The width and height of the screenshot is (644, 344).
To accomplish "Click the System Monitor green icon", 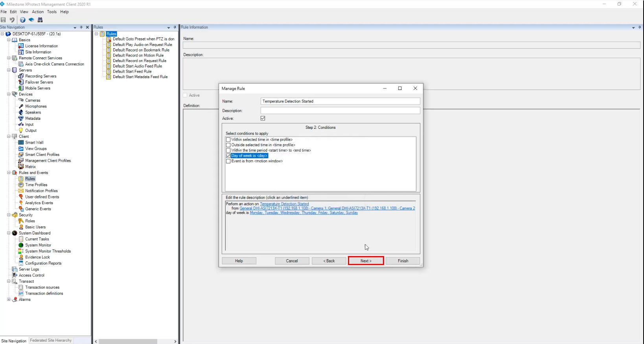I will (21, 245).
